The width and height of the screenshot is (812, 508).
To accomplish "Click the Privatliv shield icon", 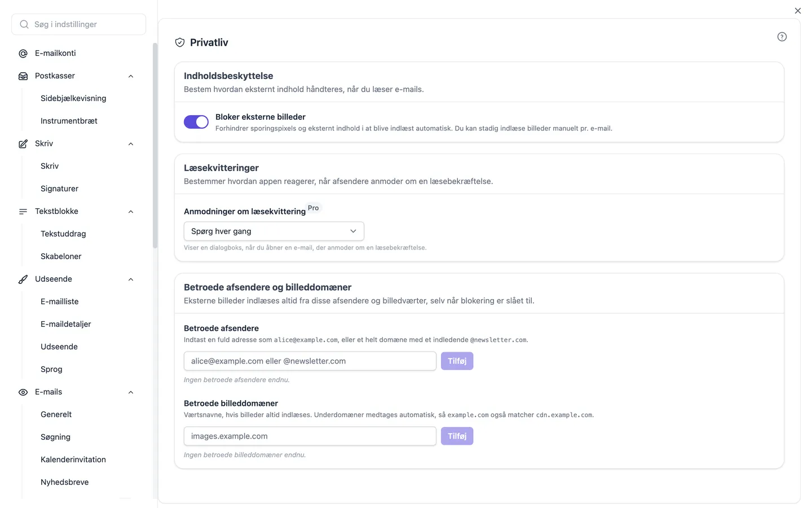I will point(180,42).
